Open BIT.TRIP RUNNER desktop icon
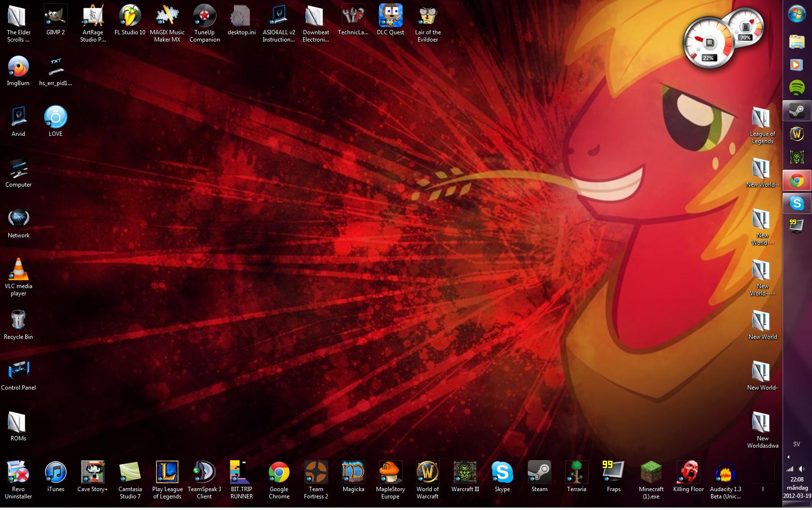Screen dimensions: 812x510 coord(242,481)
